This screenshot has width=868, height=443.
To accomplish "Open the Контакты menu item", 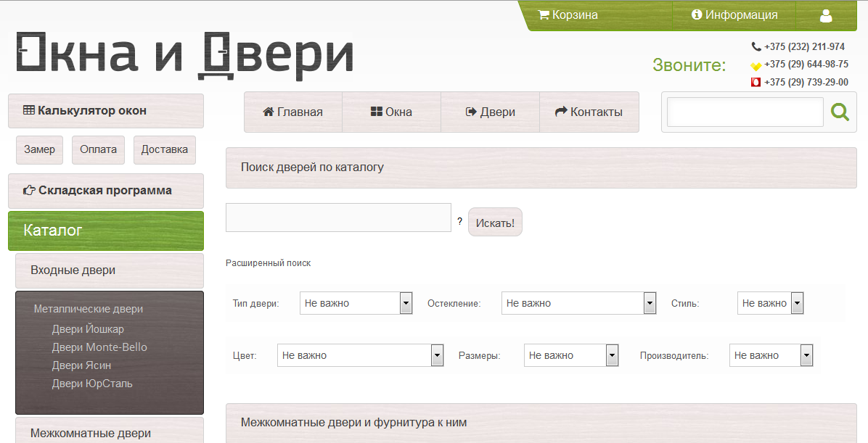I will tap(589, 112).
